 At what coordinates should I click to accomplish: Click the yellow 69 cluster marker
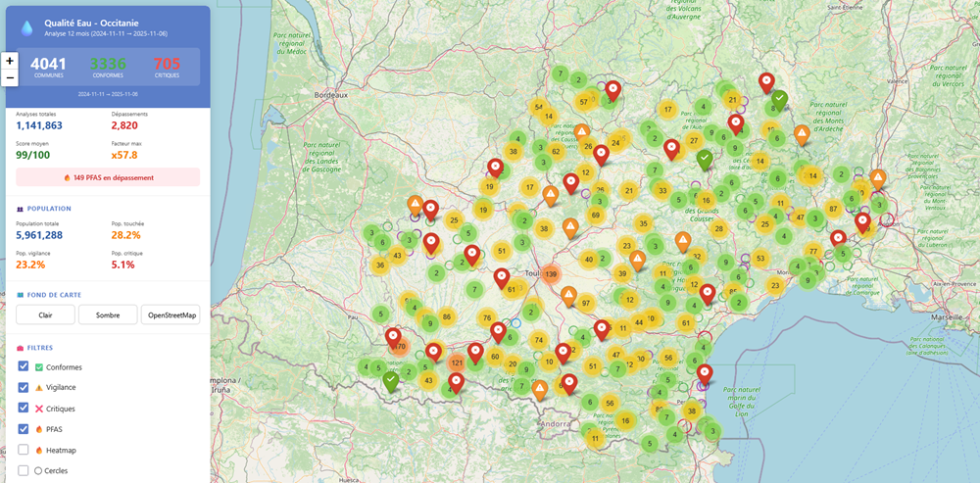click(x=595, y=215)
